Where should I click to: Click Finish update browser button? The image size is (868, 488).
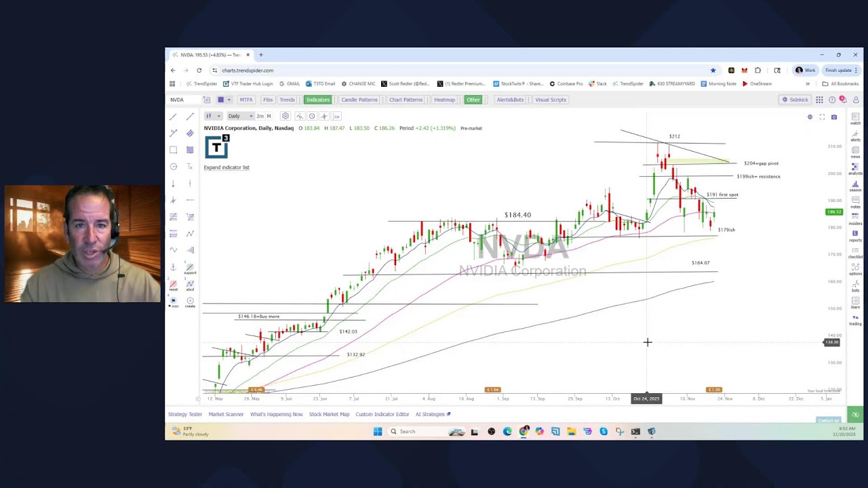(841, 70)
